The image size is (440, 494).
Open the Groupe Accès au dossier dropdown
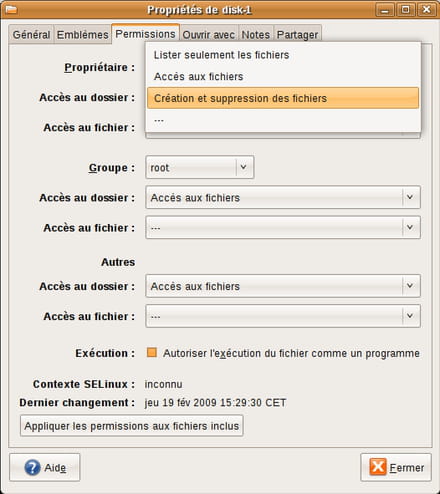pos(283,197)
